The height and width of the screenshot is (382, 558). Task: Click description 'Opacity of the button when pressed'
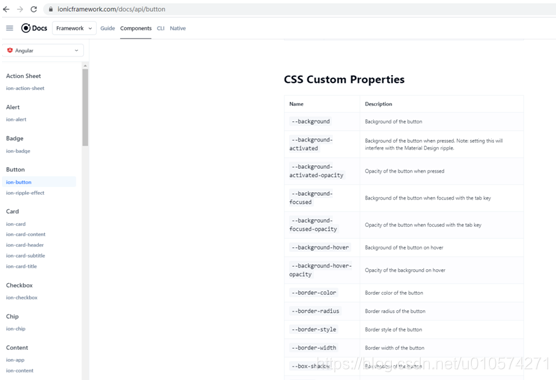pos(405,171)
